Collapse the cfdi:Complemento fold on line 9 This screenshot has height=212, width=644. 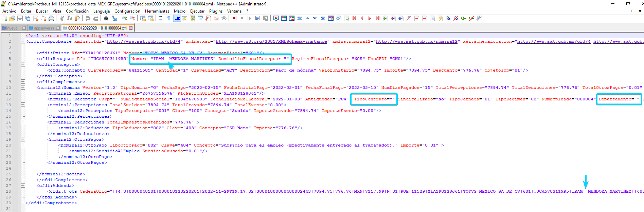(23, 82)
